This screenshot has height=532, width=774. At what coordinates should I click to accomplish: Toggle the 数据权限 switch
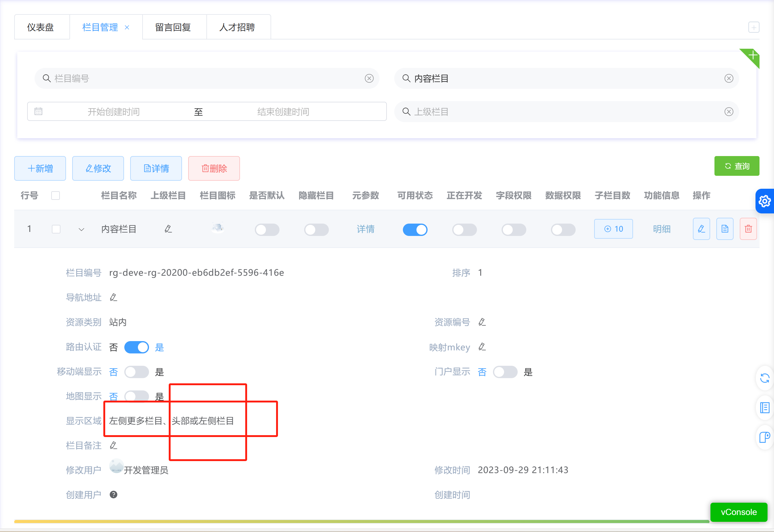(563, 230)
